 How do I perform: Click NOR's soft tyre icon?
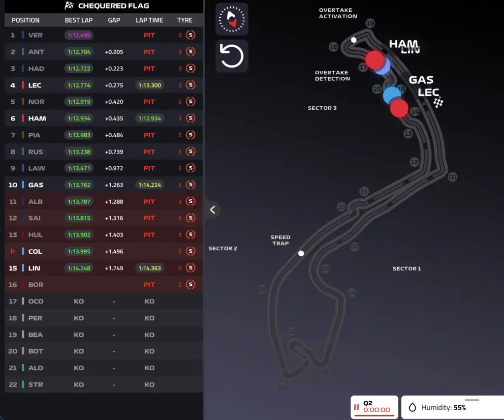[x=190, y=101]
